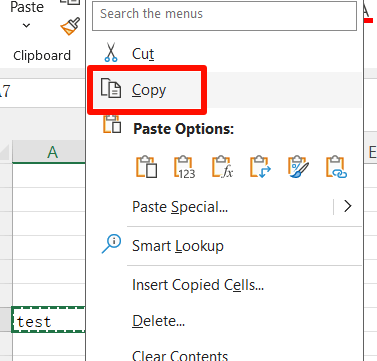This screenshot has height=361, width=377.
Task: Choose Paste Link option
Action: tap(337, 166)
